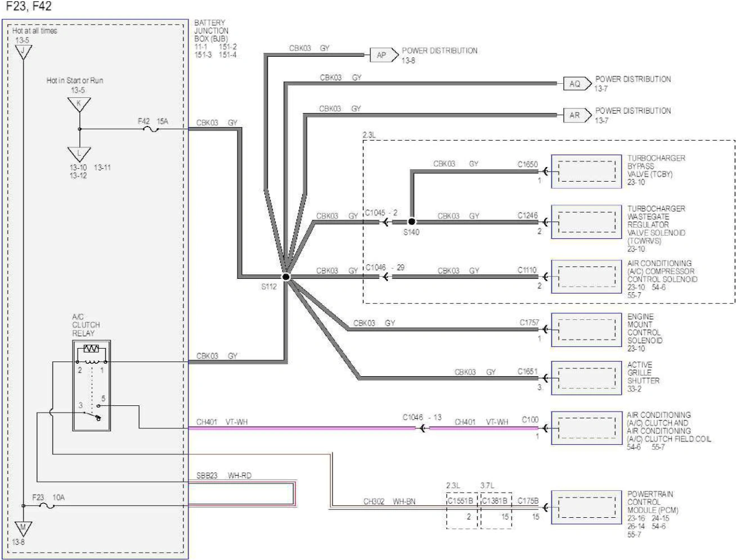This screenshot has width=736, height=560.
Task: Select the Powertrain Control Module component box
Action: pyautogui.click(x=586, y=508)
